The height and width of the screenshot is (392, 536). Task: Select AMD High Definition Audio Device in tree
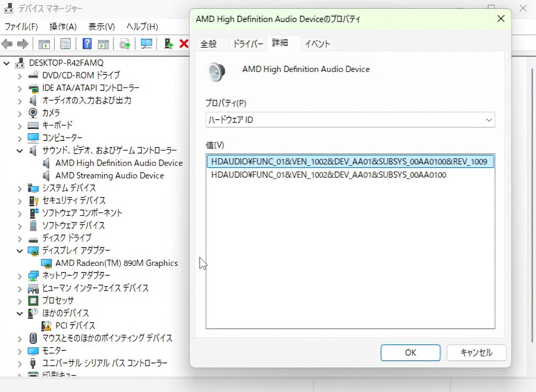[119, 163]
